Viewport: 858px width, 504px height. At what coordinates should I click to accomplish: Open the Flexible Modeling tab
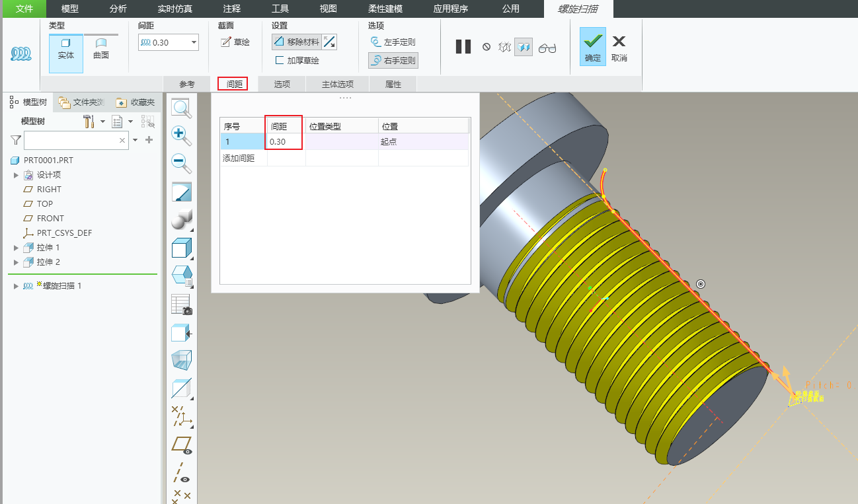[385, 9]
